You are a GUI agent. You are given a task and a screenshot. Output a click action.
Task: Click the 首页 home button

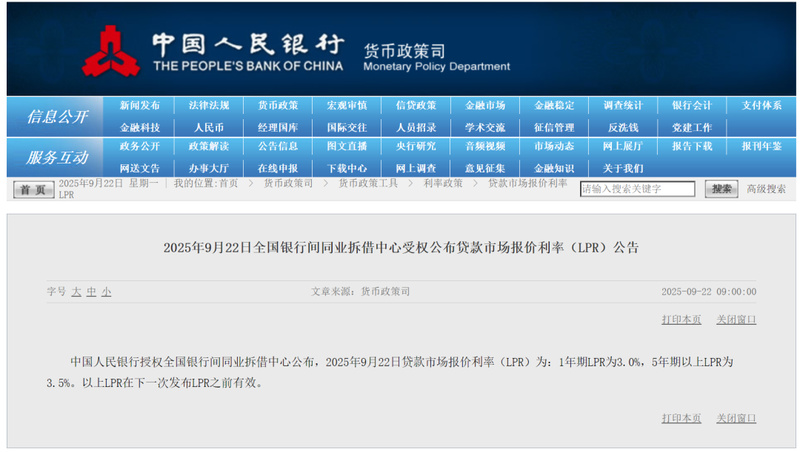pos(34,190)
